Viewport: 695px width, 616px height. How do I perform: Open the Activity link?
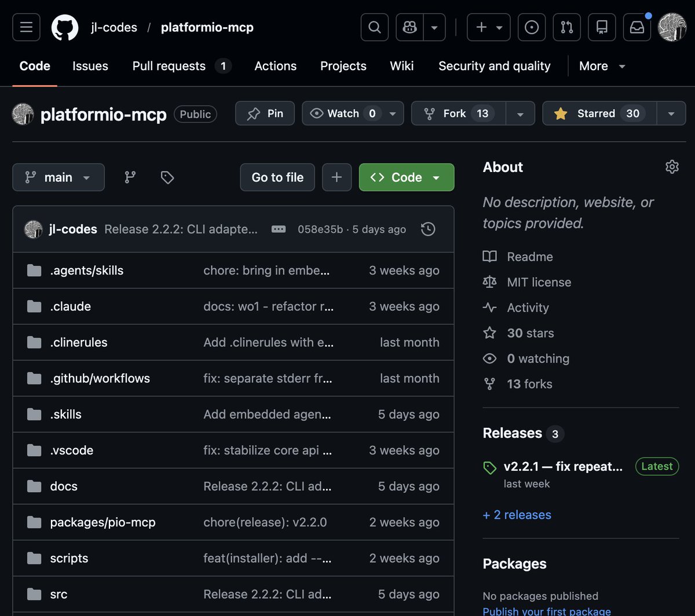pos(515,307)
